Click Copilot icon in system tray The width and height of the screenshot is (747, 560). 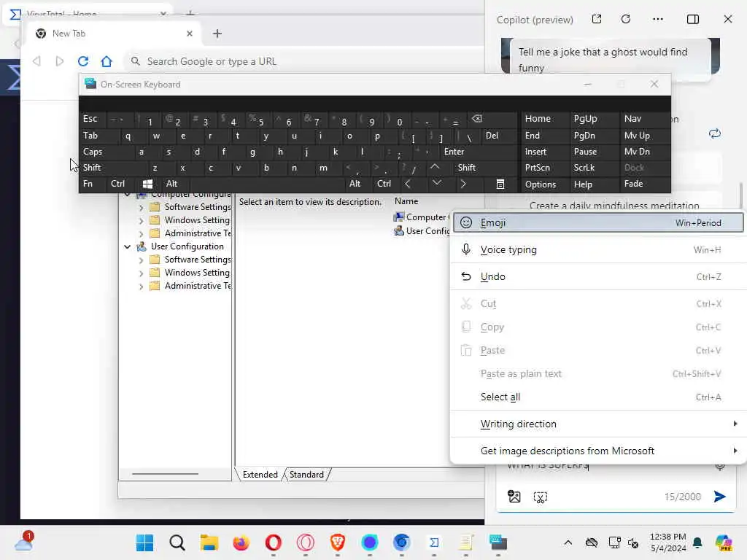(724, 542)
